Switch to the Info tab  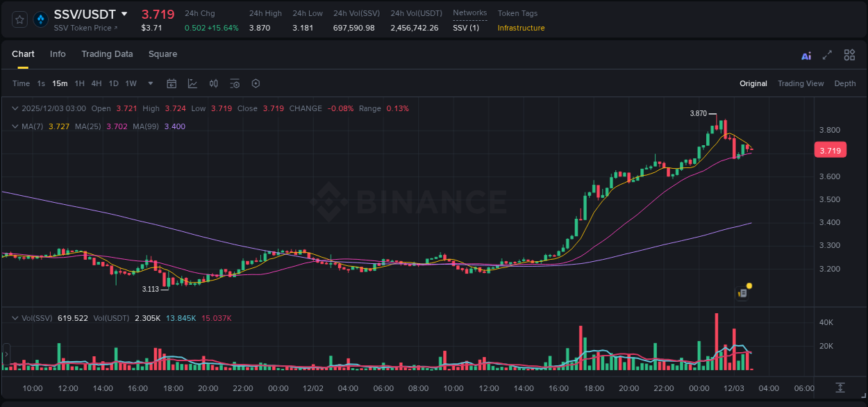coord(58,54)
